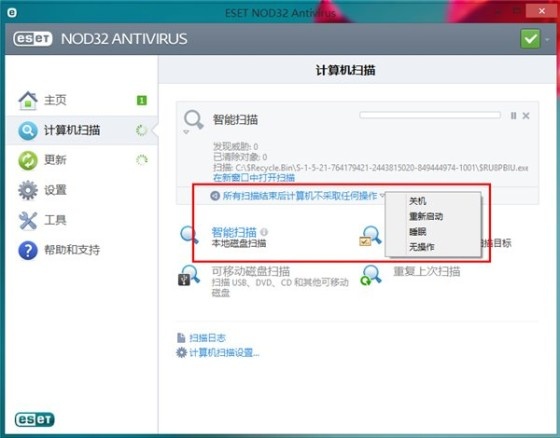Click the spinning indicator beside 更新
This screenshot has height=438, width=560.
tap(142, 160)
